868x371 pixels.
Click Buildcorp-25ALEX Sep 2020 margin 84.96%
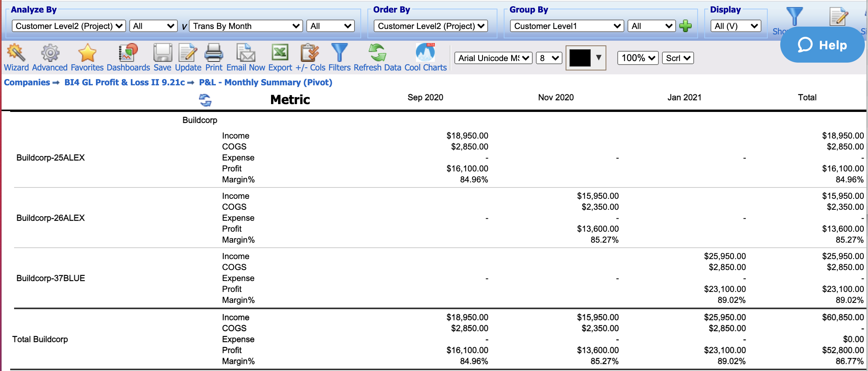(474, 180)
